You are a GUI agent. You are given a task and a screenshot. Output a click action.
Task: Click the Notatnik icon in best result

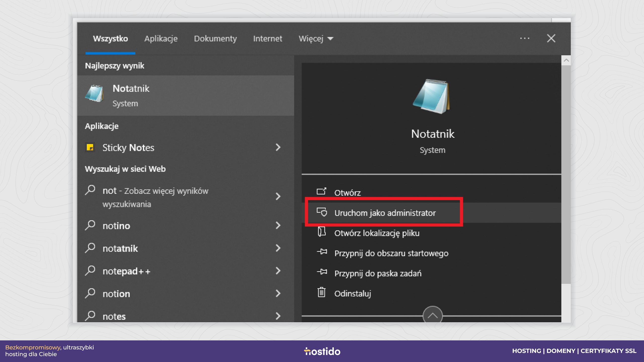[x=94, y=94]
